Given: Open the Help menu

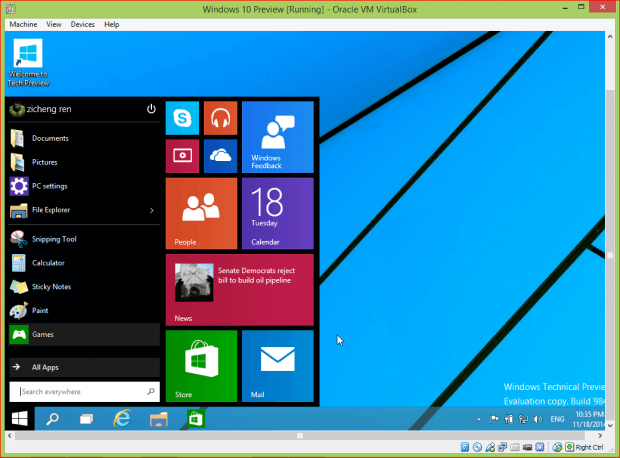Looking at the screenshot, I should point(112,25).
